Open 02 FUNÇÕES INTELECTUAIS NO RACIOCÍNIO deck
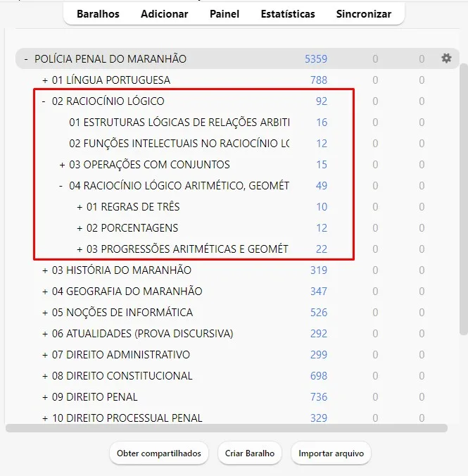468x476 pixels. coord(179,143)
